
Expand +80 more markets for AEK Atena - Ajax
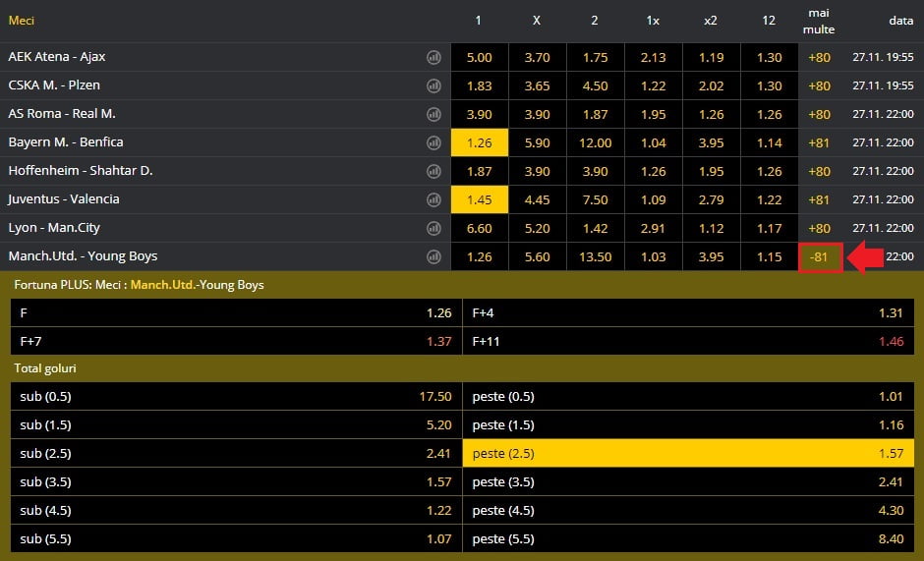819,57
